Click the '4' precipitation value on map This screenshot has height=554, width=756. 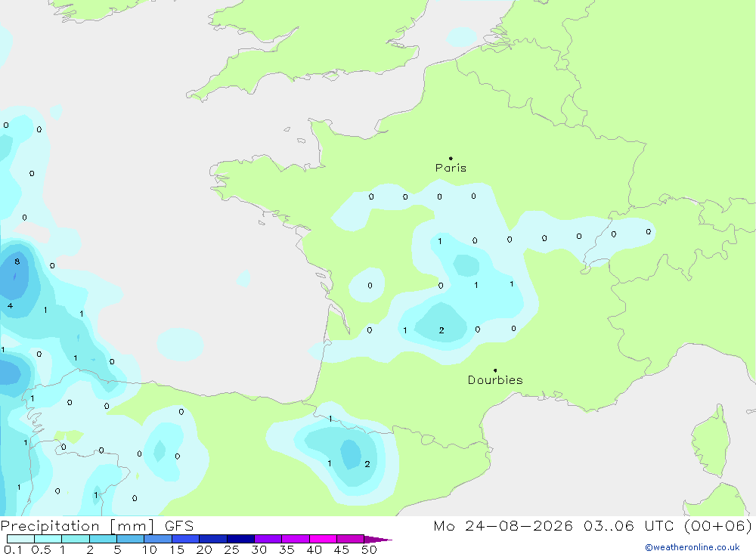coord(10,305)
